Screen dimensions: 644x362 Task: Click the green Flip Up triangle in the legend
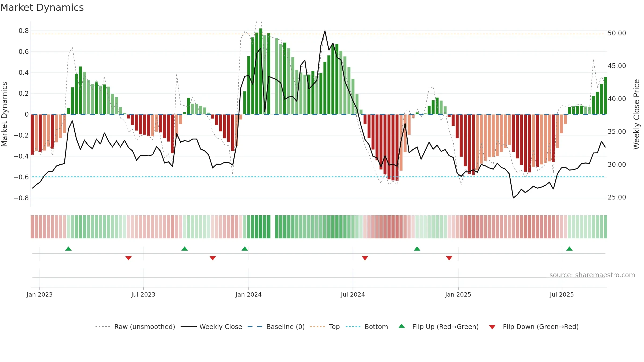point(402,326)
